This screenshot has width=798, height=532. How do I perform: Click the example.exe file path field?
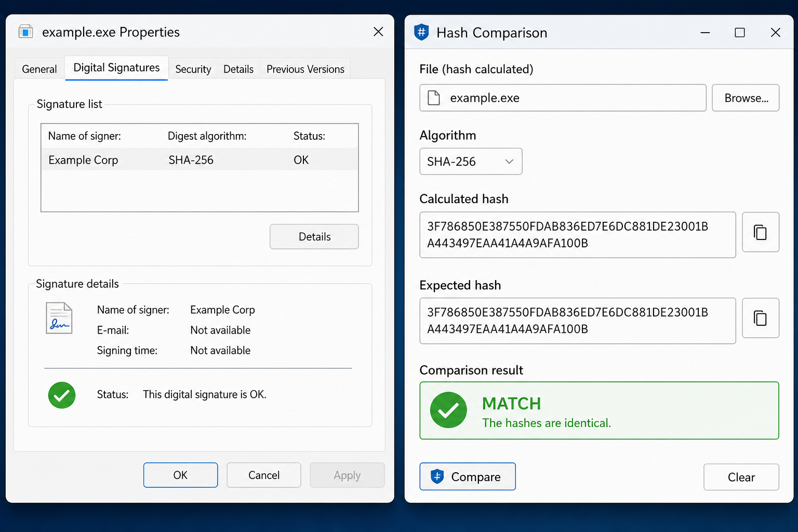point(563,98)
